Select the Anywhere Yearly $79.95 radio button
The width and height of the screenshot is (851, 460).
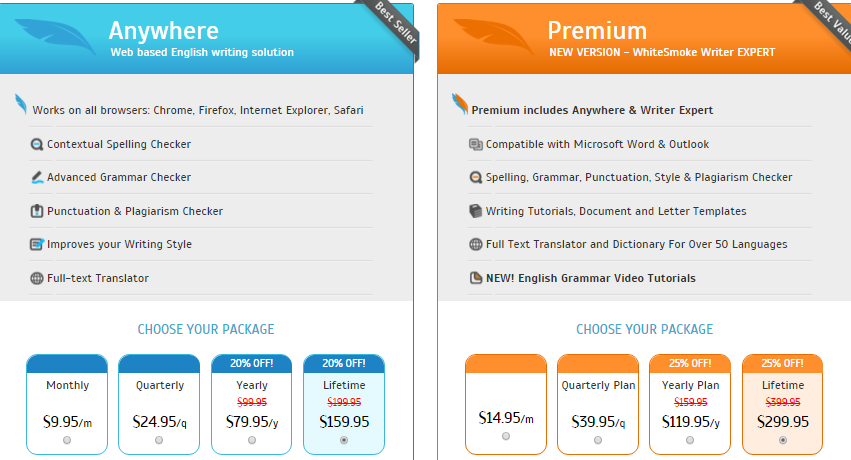252,440
